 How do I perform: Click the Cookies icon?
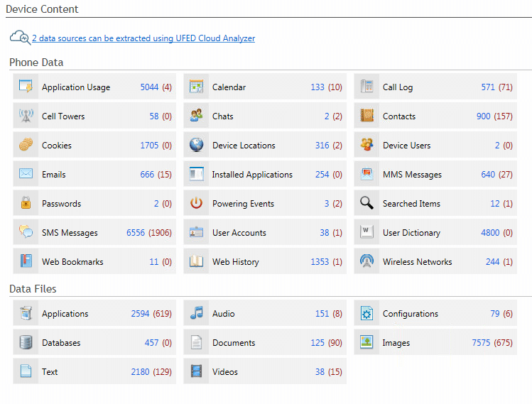(26, 146)
